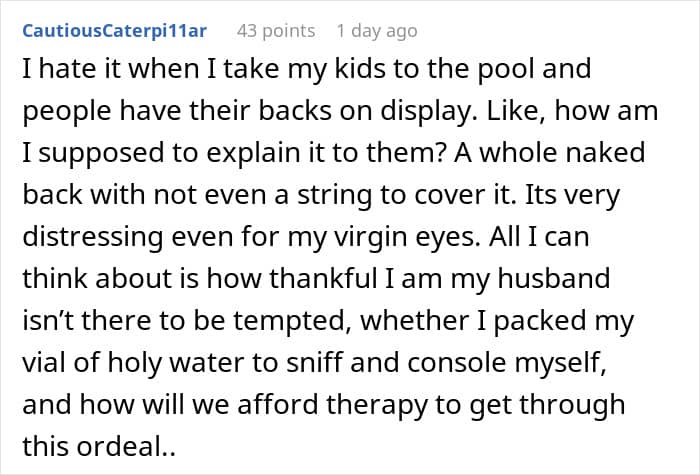Open the 1 day ago timestamp permalink
The width and height of the screenshot is (700, 475).
pos(377,31)
